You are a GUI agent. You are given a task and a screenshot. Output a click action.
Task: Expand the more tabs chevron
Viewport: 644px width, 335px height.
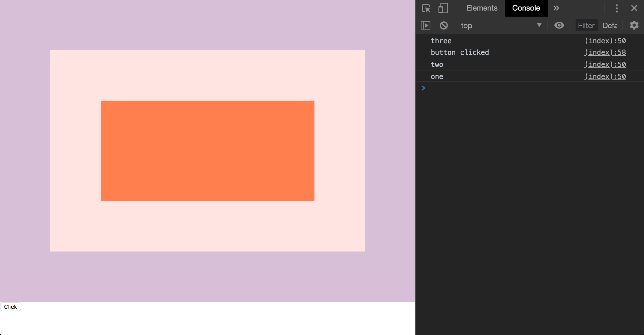click(x=556, y=8)
